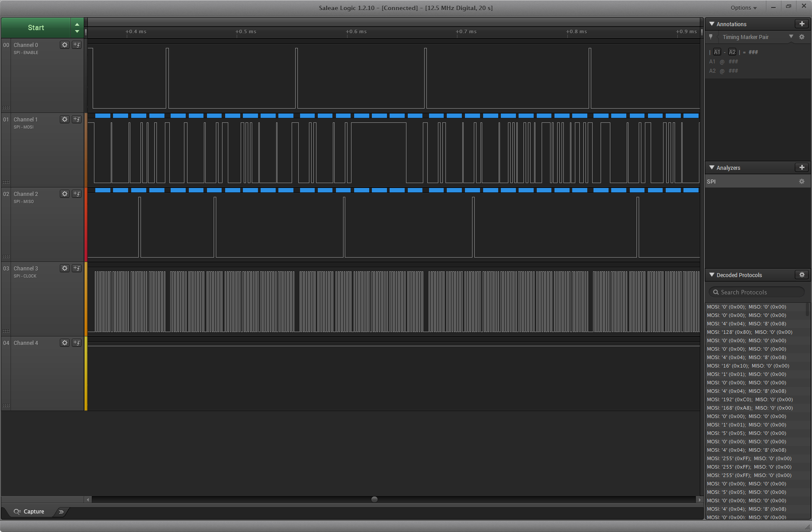The image size is (812, 532).
Task: Expand tabs with double chevron button
Action: click(61, 512)
